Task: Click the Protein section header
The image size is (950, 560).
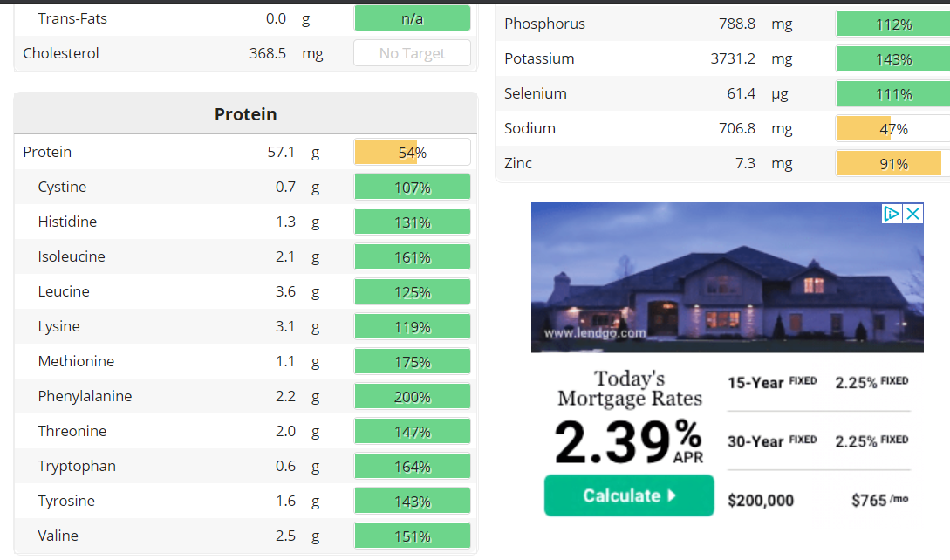Action: click(x=245, y=114)
